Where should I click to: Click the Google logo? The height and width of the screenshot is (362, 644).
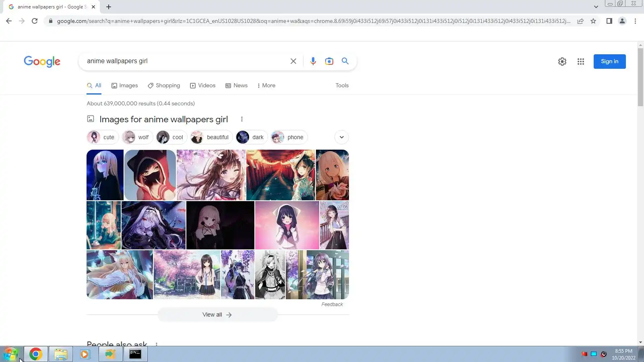pyautogui.click(x=42, y=62)
